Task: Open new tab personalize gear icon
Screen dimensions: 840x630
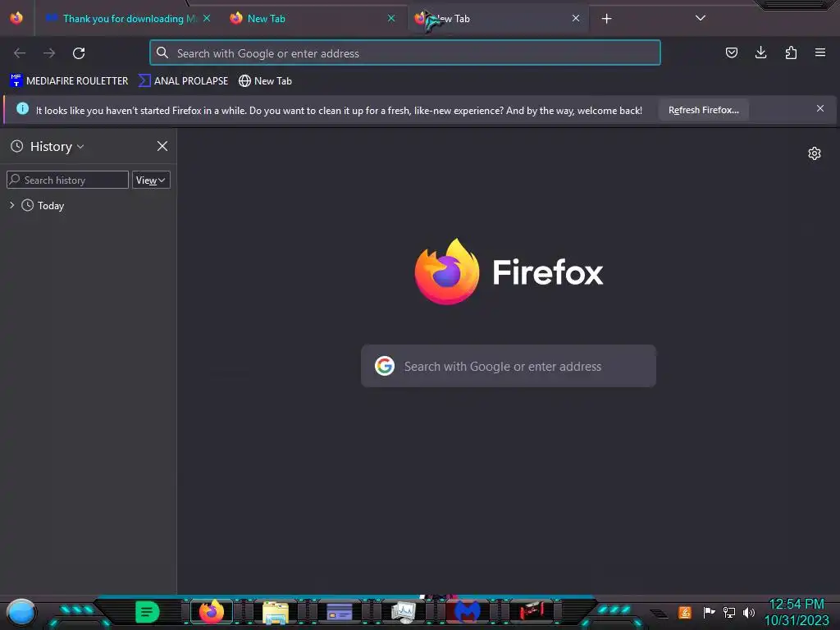Action: point(815,153)
